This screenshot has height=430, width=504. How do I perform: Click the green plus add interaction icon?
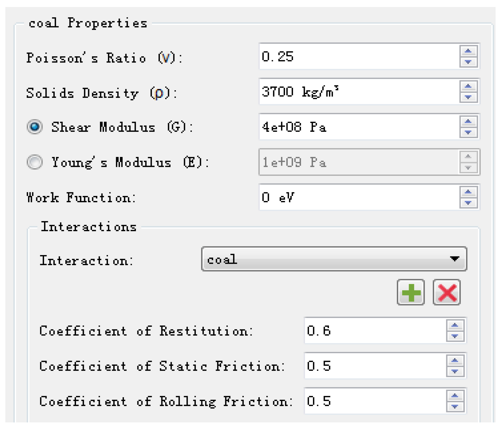tap(411, 292)
